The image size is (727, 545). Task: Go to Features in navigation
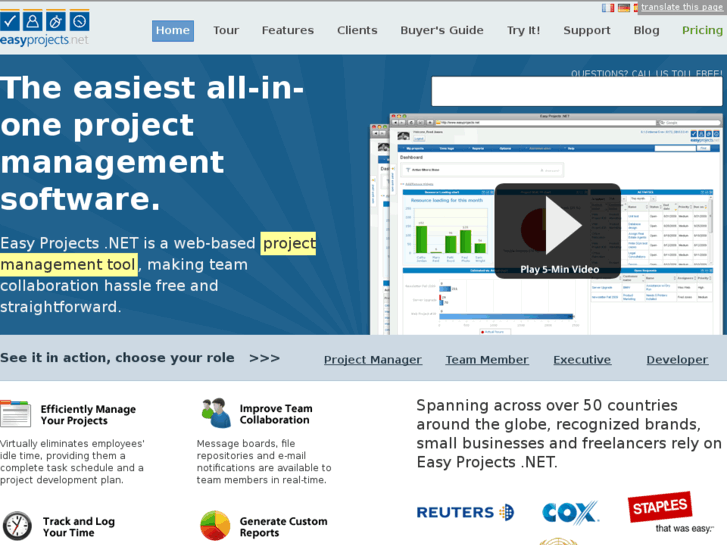(287, 31)
